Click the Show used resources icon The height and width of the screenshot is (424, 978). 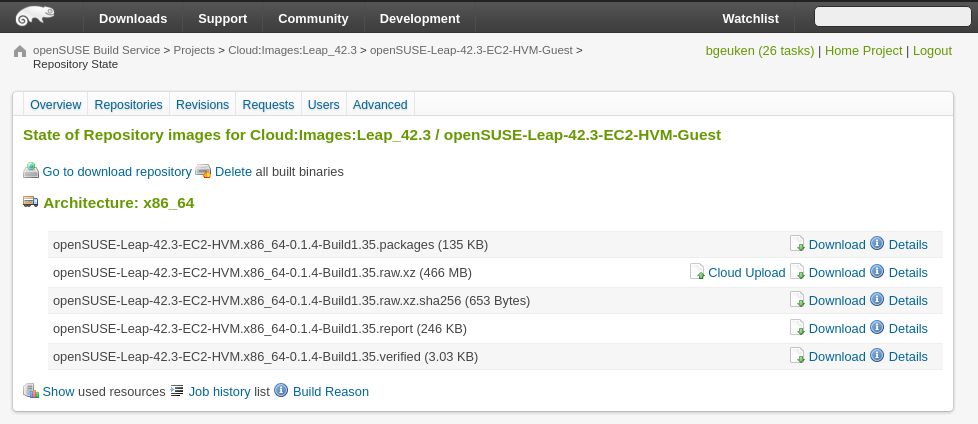tap(31, 391)
